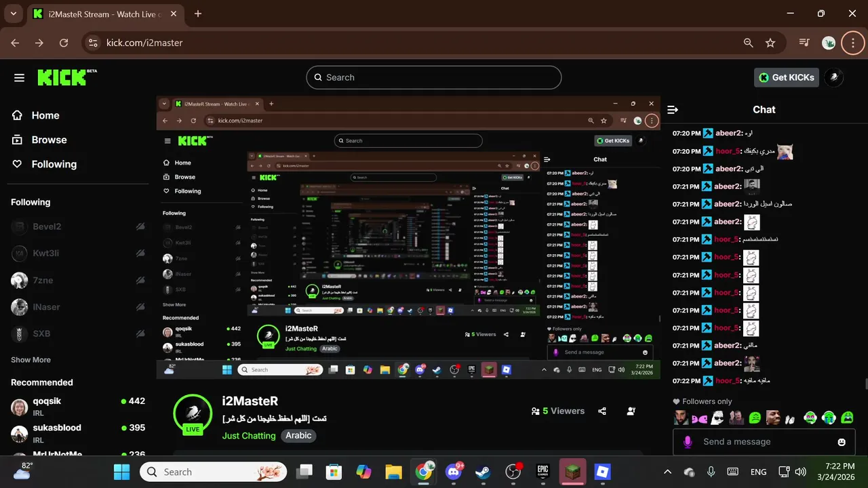
Task: Insert the white sunglasses emote
Action: pyautogui.click(x=717, y=418)
